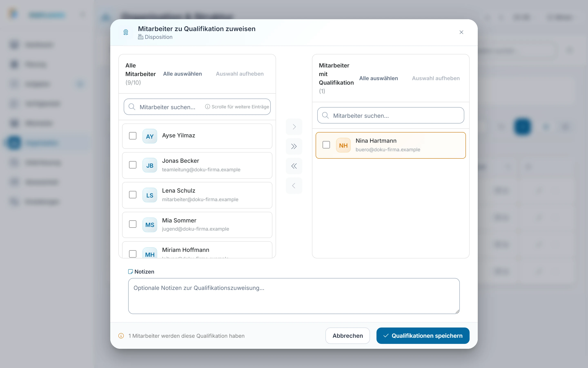This screenshot has height=368, width=588.
Task: Tick the Lena Schulz checkbox
Action: pos(133,195)
